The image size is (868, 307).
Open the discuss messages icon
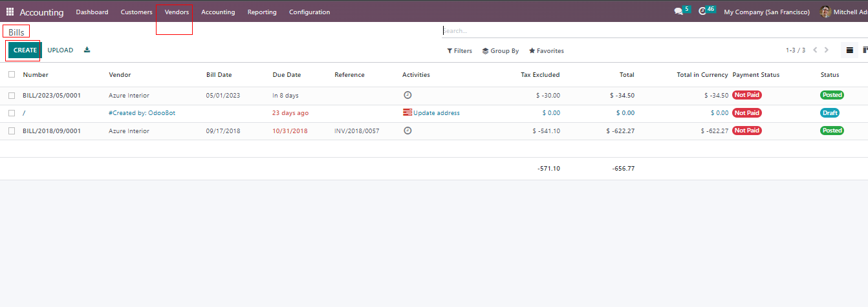678,12
